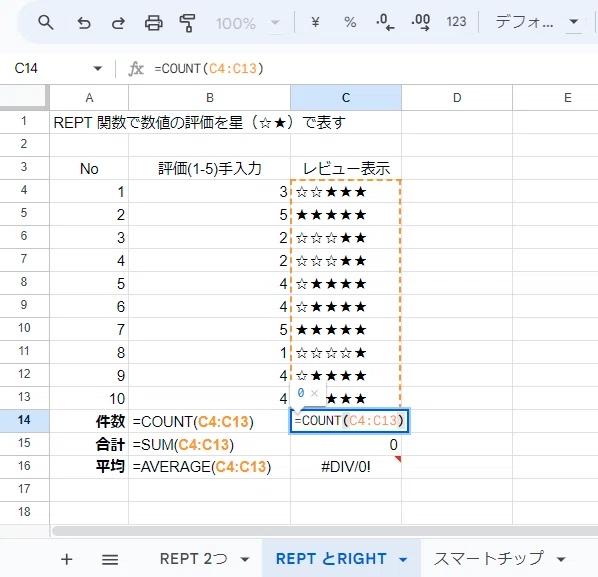Click star rating cell in row 4
Image resolution: width=598 pixels, height=577 pixels.
click(x=346, y=191)
